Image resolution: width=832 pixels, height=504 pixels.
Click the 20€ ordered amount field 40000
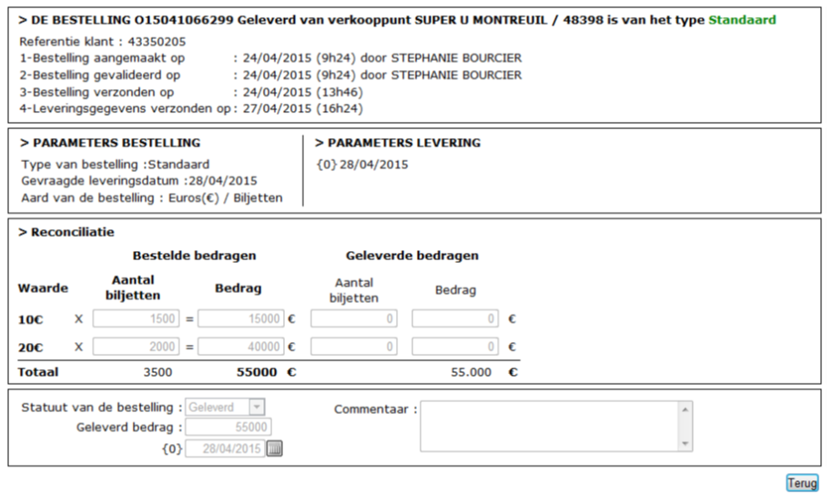click(241, 347)
